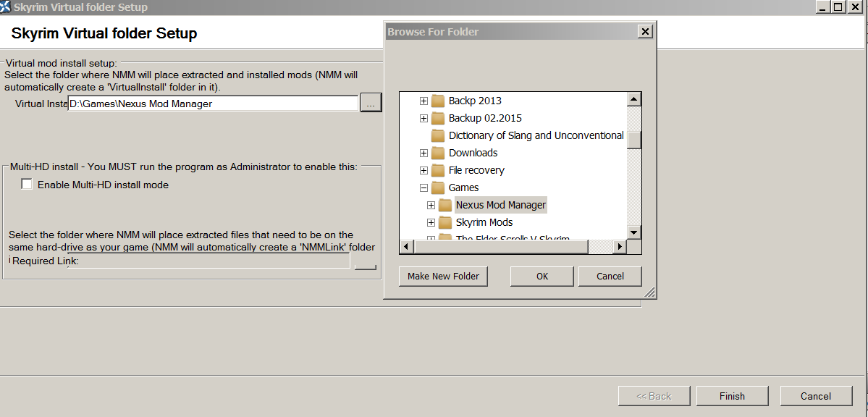This screenshot has width=868, height=417.
Task: Select the Nexus Mod Manager folder label
Action: [500, 205]
